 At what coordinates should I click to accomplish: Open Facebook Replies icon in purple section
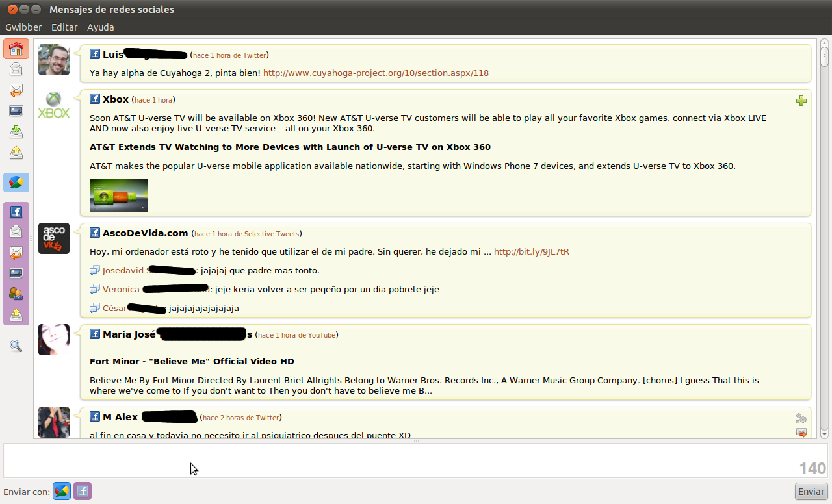[x=16, y=253]
